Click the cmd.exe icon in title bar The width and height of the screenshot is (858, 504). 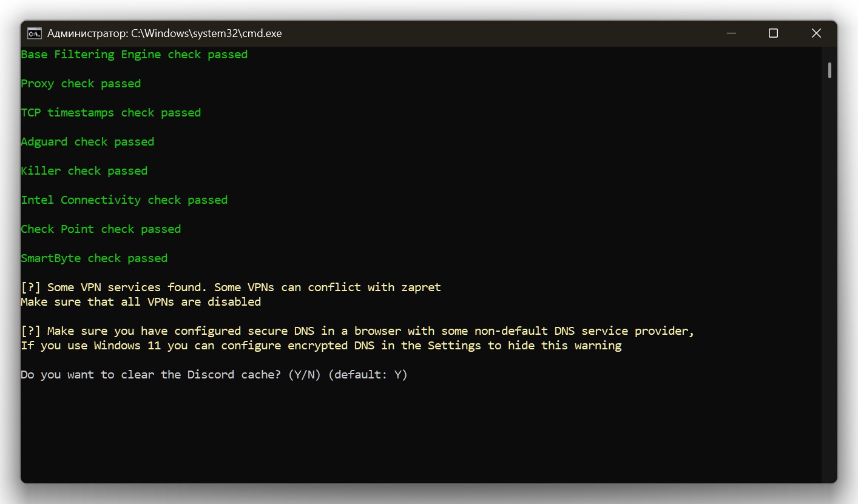[x=35, y=33]
